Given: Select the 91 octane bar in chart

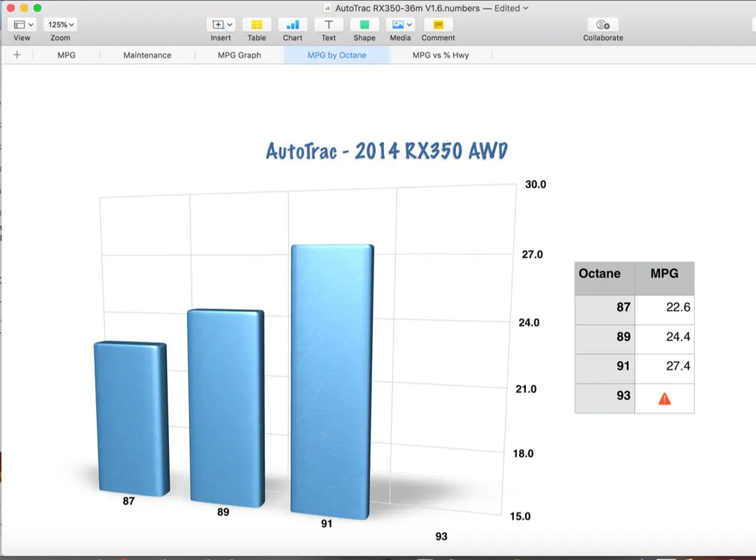Looking at the screenshot, I should [331, 381].
